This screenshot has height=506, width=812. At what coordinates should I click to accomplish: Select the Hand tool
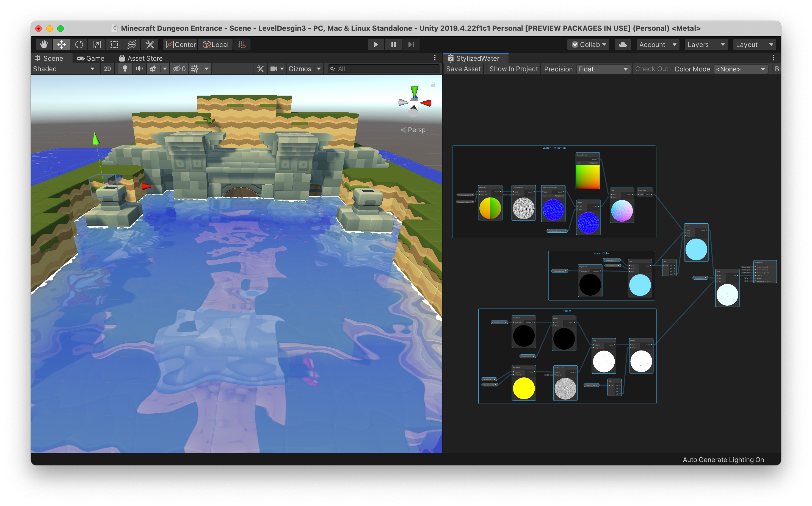click(x=44, y=45)
